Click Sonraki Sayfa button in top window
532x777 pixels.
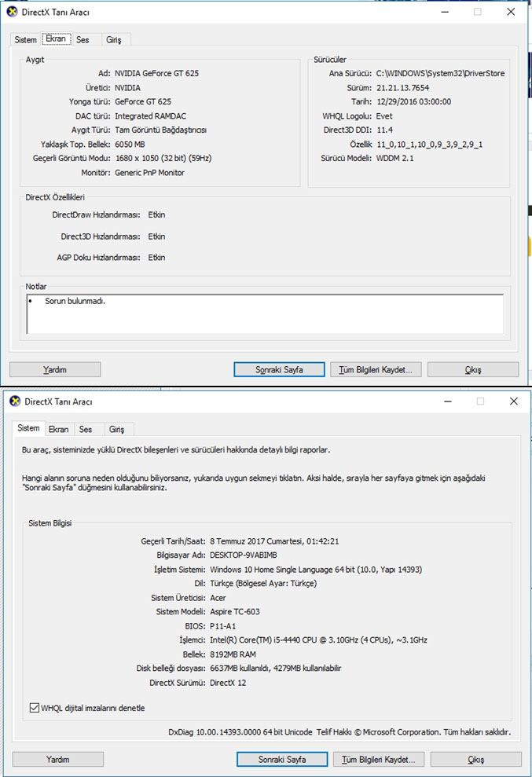pyautogui.click(x=279, y=370)
